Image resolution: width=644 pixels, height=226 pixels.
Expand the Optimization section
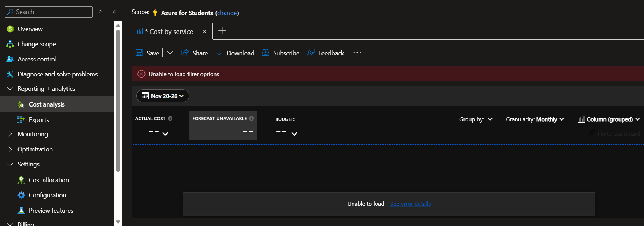coord(10,149)
